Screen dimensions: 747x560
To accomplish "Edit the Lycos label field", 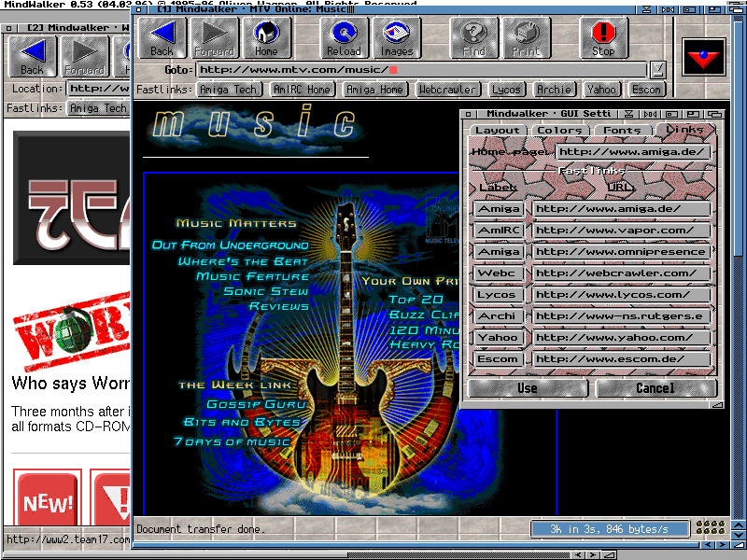I will (x=499, y=295).
